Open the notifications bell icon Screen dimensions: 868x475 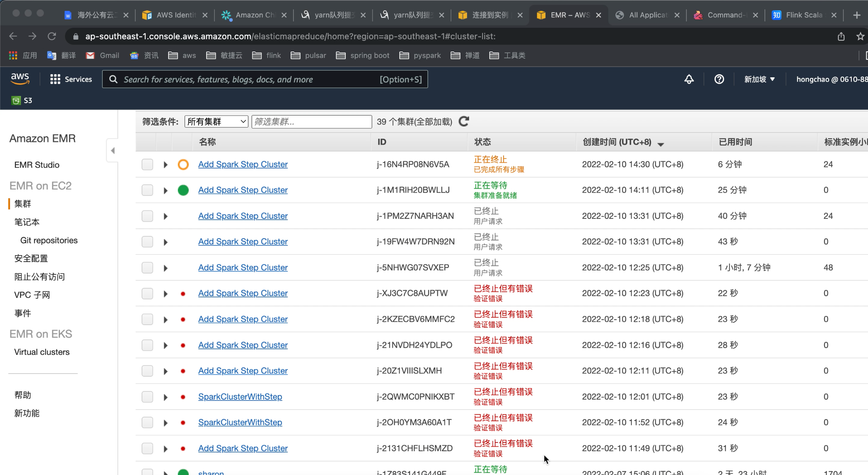[689, 79]
